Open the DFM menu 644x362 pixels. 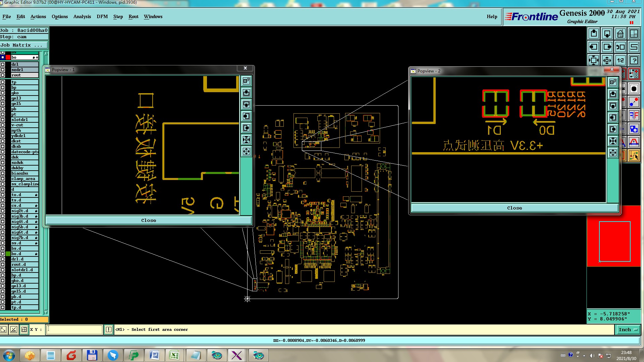pos(102,16)
